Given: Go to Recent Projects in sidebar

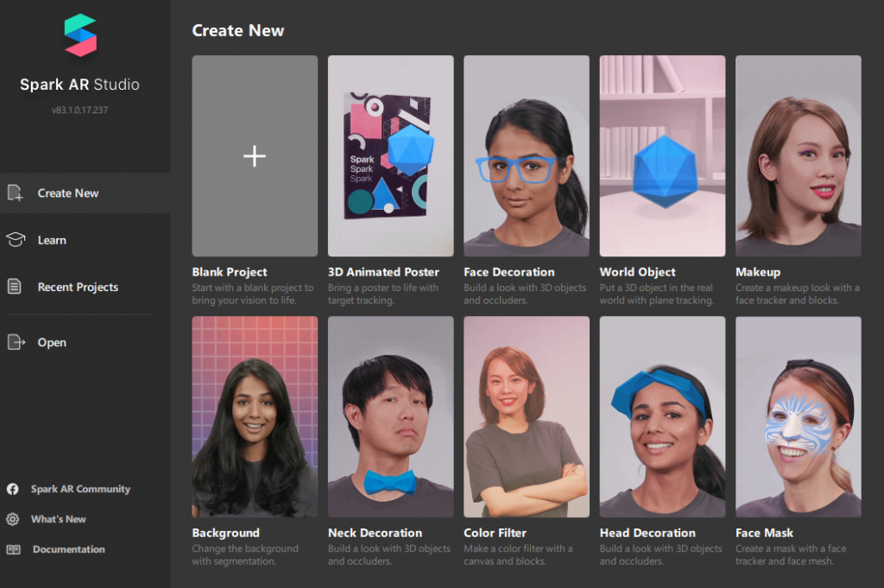Looking at the screenshot, I should (78, 287).
